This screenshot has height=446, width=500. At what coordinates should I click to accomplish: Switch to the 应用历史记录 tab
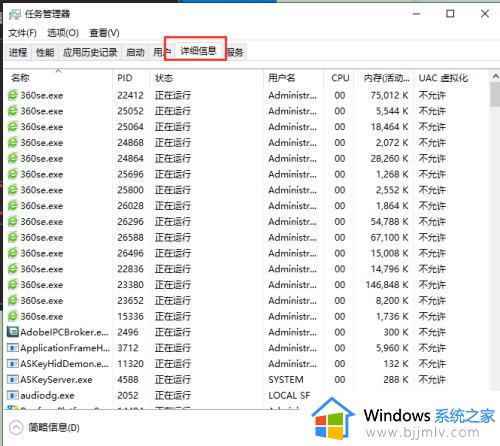[x=90, y=52]
